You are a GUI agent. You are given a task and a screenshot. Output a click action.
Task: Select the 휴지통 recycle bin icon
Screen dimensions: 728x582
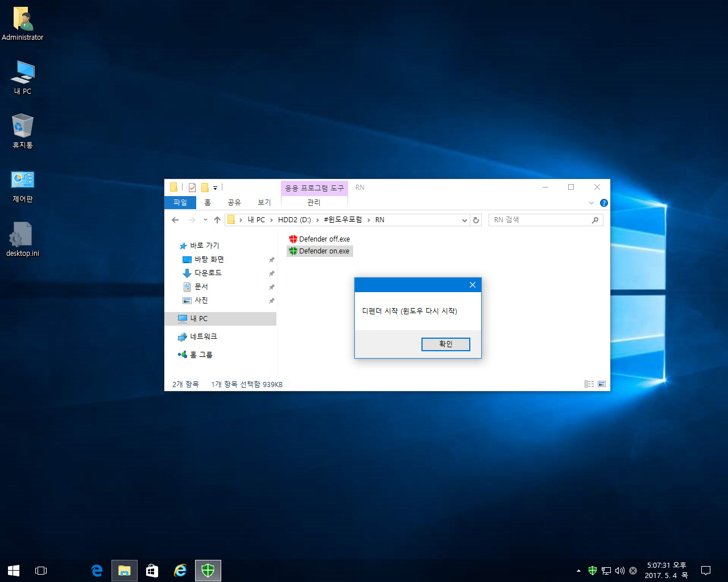tap(23, 131)
